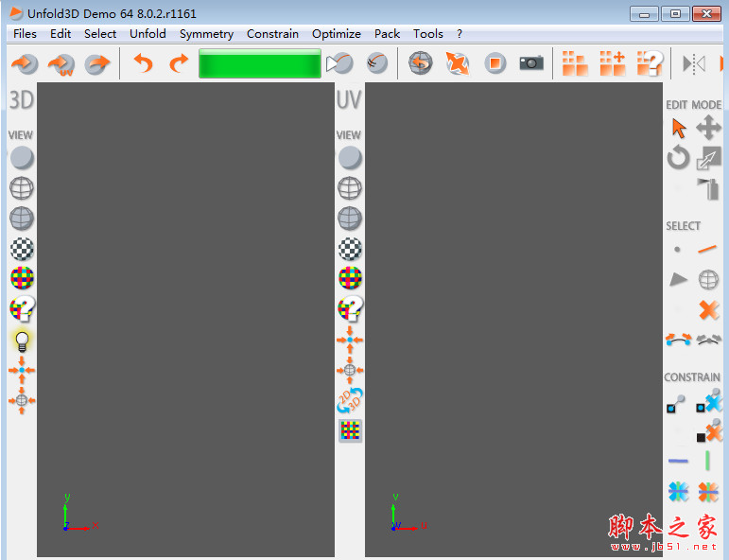Viewport: 729px width, 560px height.
Task: Click center view arrows icon in 3D panel
Action: tap(22, 370)
